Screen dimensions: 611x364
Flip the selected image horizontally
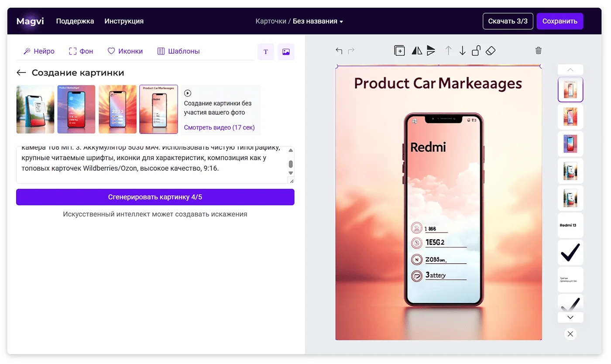pyautogui.click(x=417, y=51)
